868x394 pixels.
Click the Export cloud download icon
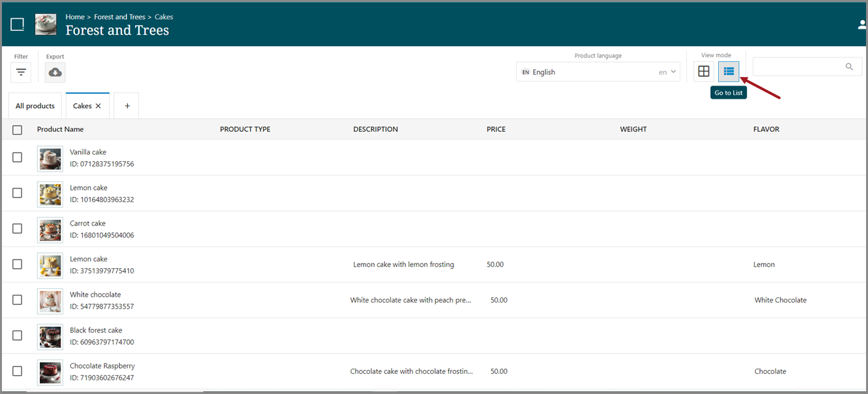55,72
